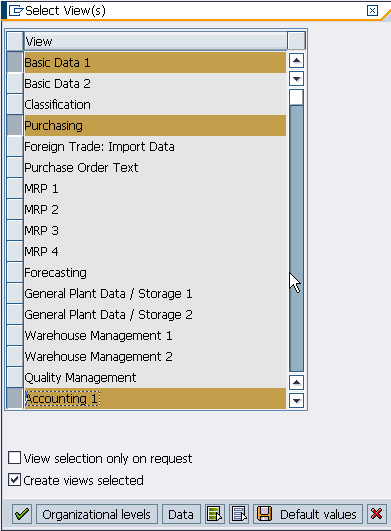Click the Deselect All views icon
Screen dimensions: 391x531
pos(239,514)
